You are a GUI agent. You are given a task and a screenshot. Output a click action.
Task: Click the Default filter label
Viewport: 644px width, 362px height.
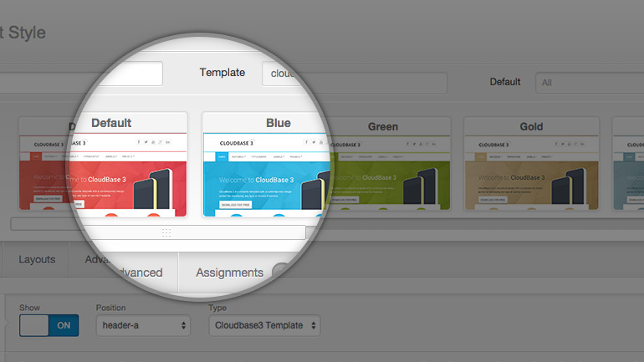pos(505,82)
